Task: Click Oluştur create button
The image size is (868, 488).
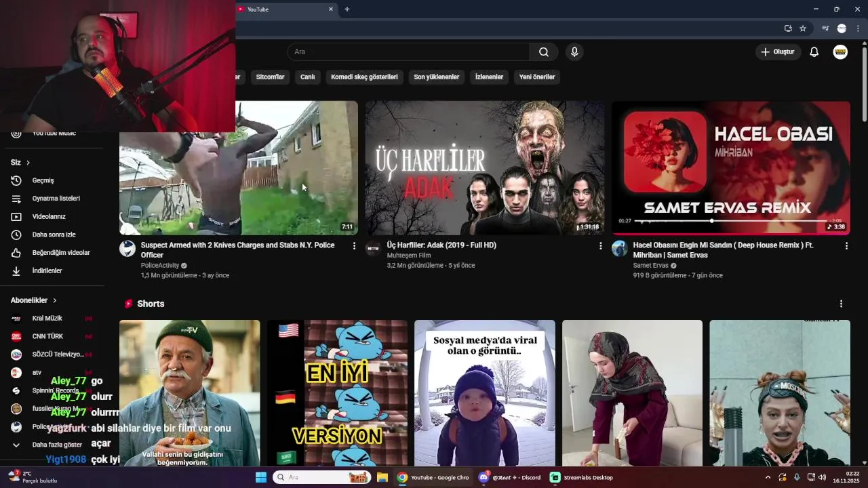Action: pos(778,52)
